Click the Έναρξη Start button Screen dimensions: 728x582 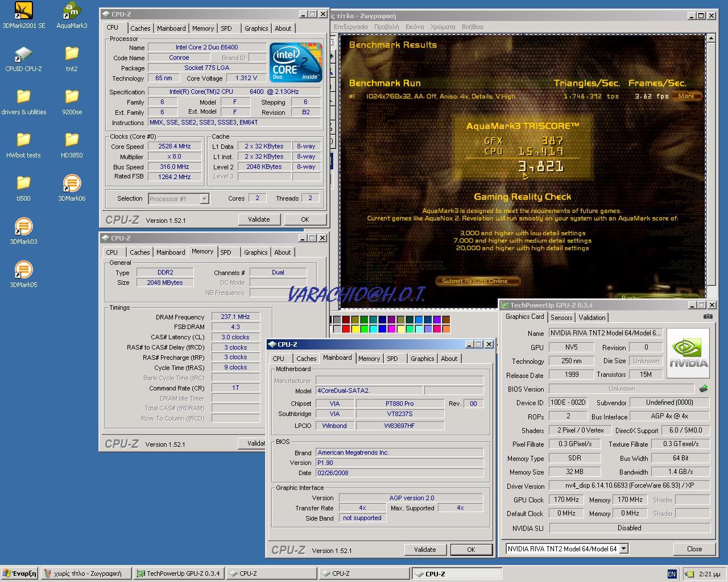pyautogui.click(x=19, y=573)
